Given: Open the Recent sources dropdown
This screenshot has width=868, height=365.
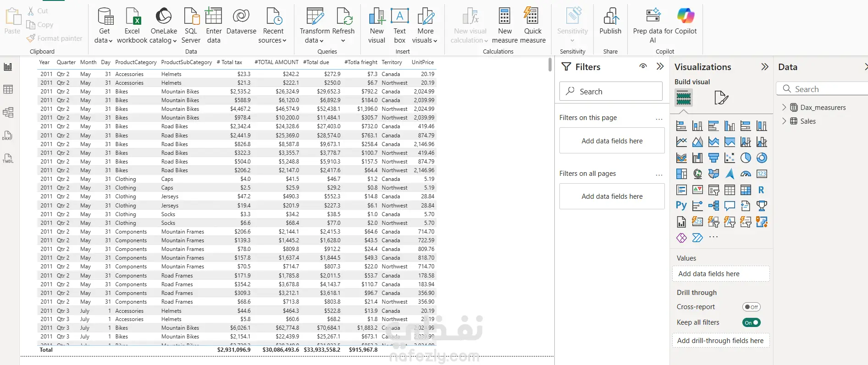Looking at the screenshot, I should 273,26.
